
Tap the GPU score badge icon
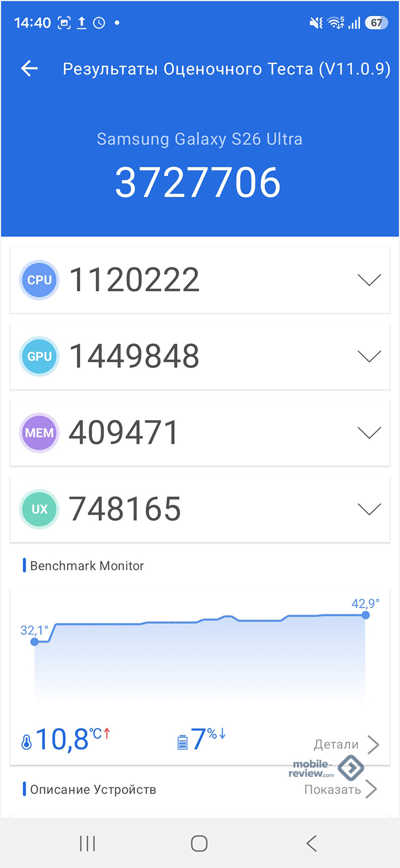point(39,356)
